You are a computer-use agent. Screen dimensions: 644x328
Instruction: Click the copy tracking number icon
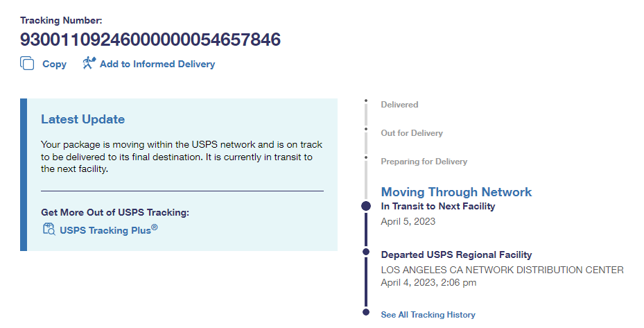tap(27, 64)
